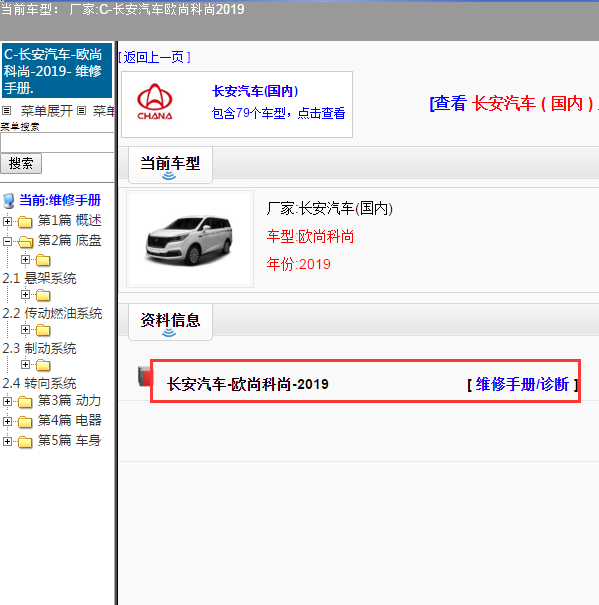Expand the node above 2.2 传动燃油系统
Viewport: 599px width, 605px height.
tap(25, 295)
